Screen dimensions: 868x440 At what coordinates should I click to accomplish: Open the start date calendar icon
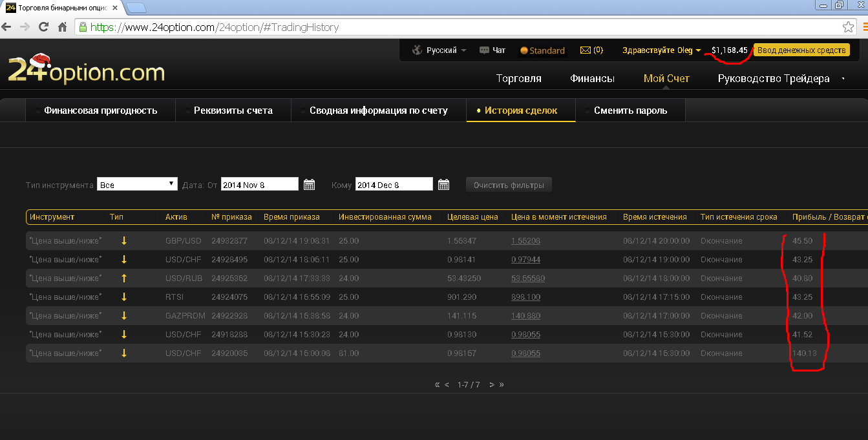coord(310,185)
